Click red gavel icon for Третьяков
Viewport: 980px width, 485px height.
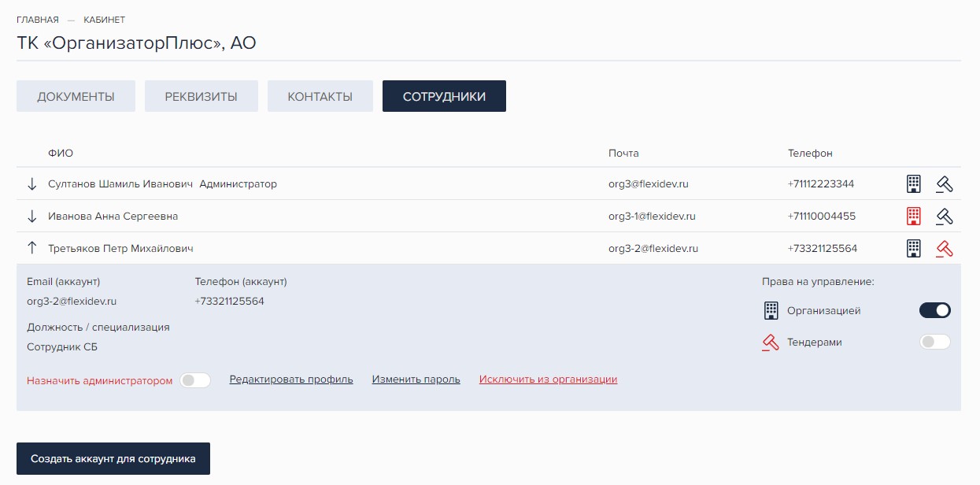point(945,249)
